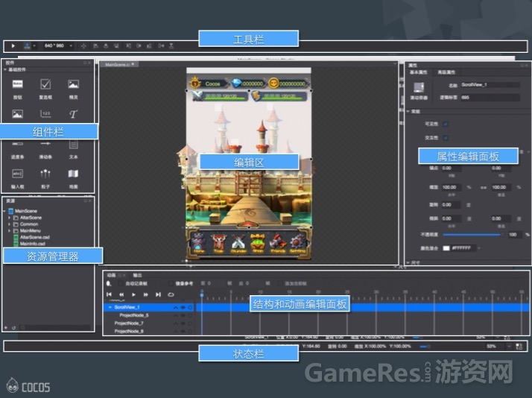Add map (地图) widget

(x=73, y=179)
